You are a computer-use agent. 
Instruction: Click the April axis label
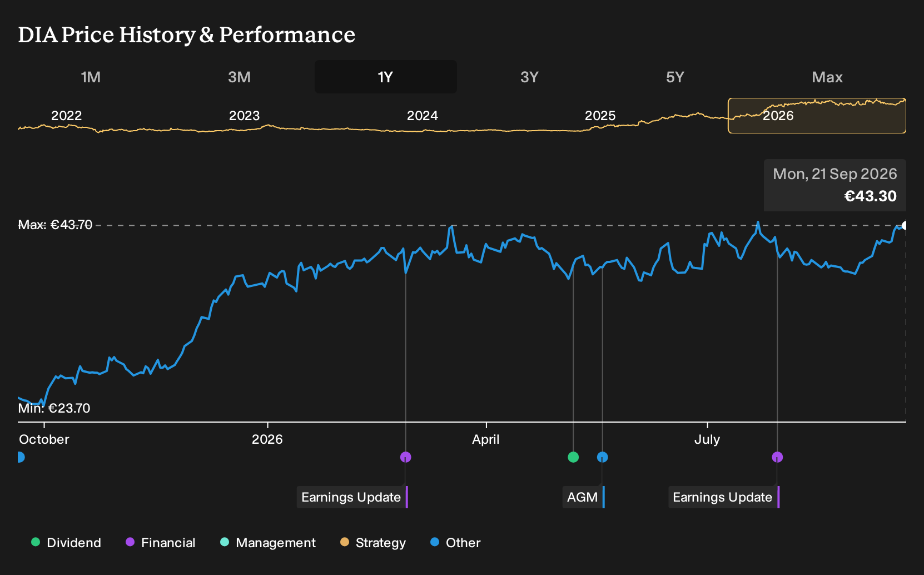point(486,439)
